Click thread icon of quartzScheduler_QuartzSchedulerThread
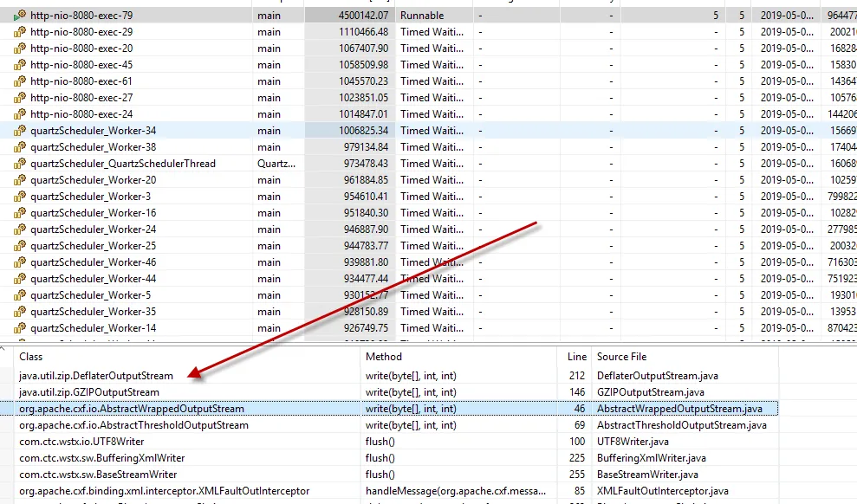857x504 pixels. tap(20, 164)
